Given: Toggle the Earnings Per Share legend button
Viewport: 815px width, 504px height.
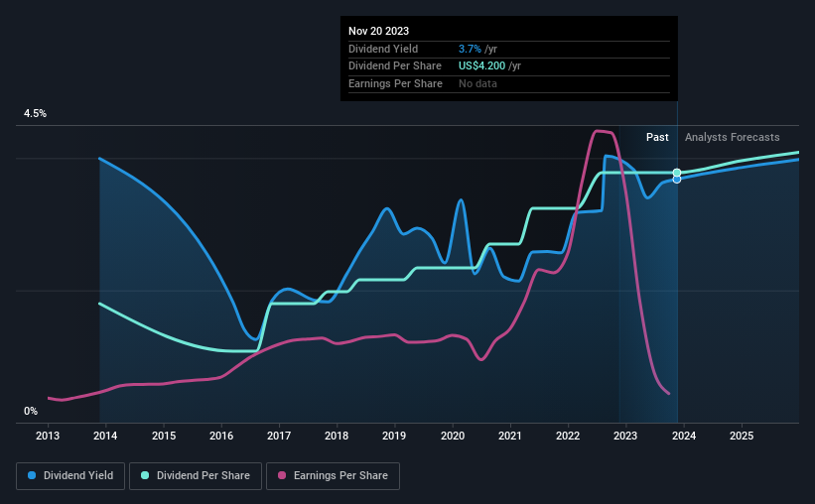Looking at the screenshot, I should (333, 476).
